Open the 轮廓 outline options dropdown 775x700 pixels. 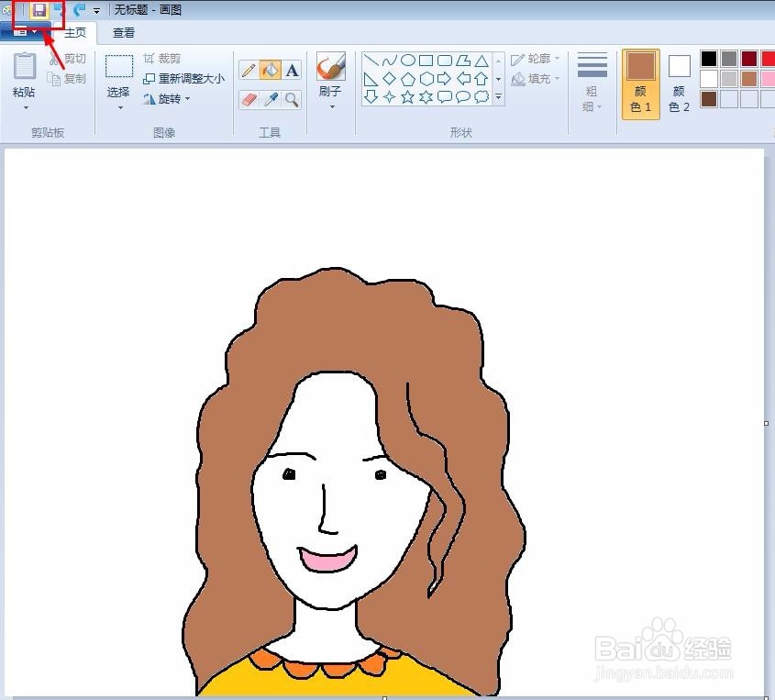tap(557, 59)
